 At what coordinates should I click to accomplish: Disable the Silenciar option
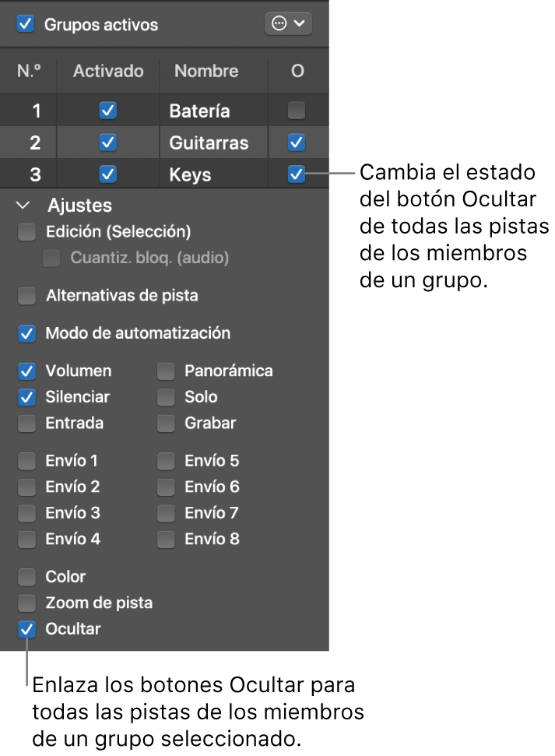pos(26,397)
